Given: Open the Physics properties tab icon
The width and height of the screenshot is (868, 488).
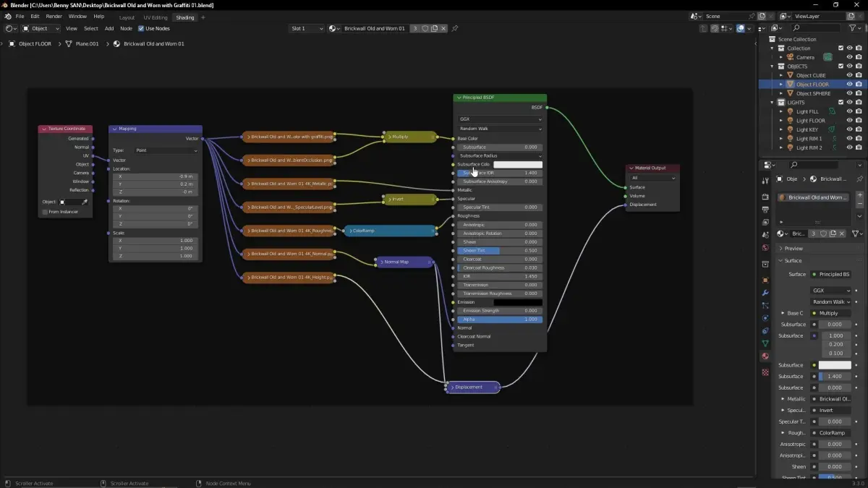Looking at the screenshot, I should (x=765, y=318).
